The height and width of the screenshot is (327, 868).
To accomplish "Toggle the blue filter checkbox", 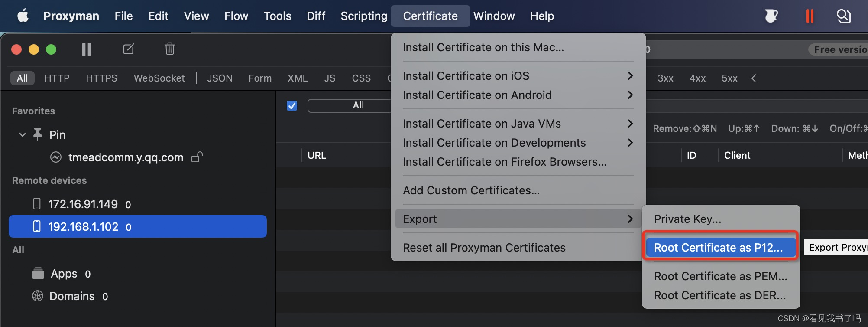I will coord(292,105).
